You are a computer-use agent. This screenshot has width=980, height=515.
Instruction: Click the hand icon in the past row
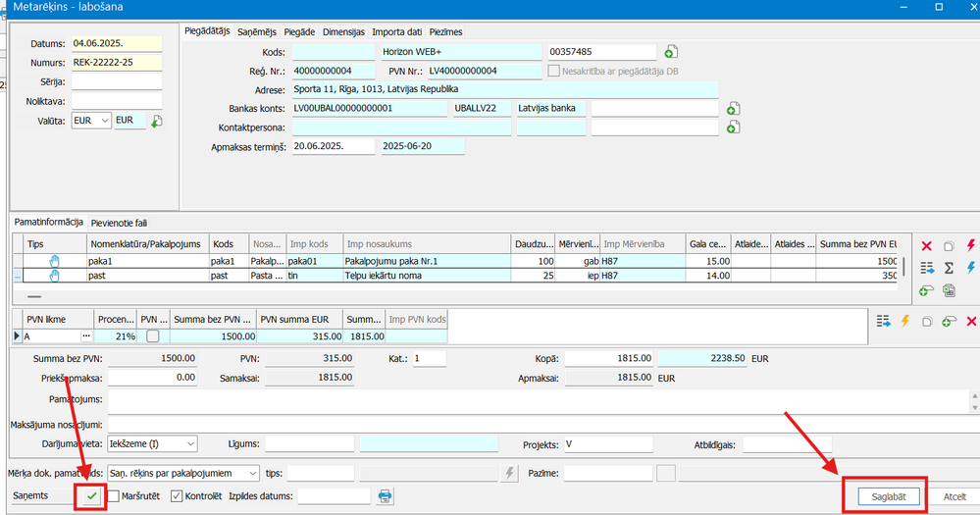pyautogui.click(x=54, y=275)
